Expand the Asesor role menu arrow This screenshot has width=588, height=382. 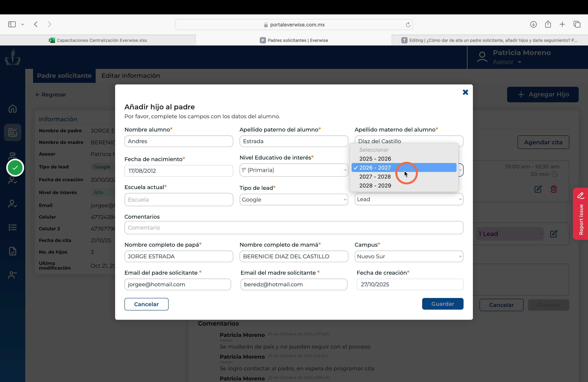tap(519, 62)
